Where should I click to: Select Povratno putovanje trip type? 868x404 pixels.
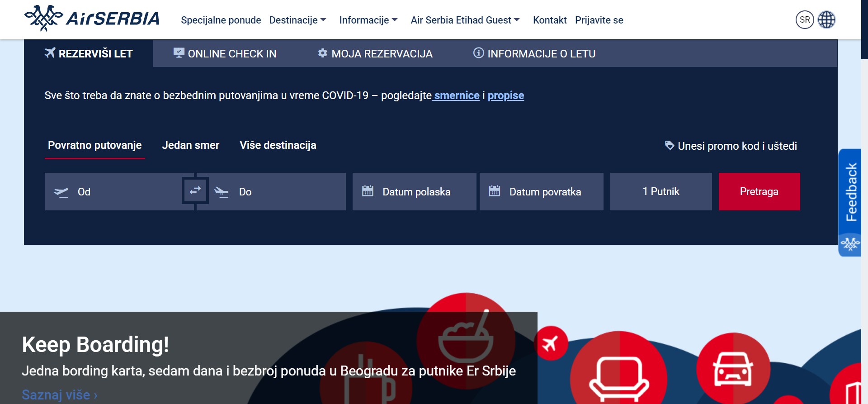pyautogui.click(x=94, y=145)
